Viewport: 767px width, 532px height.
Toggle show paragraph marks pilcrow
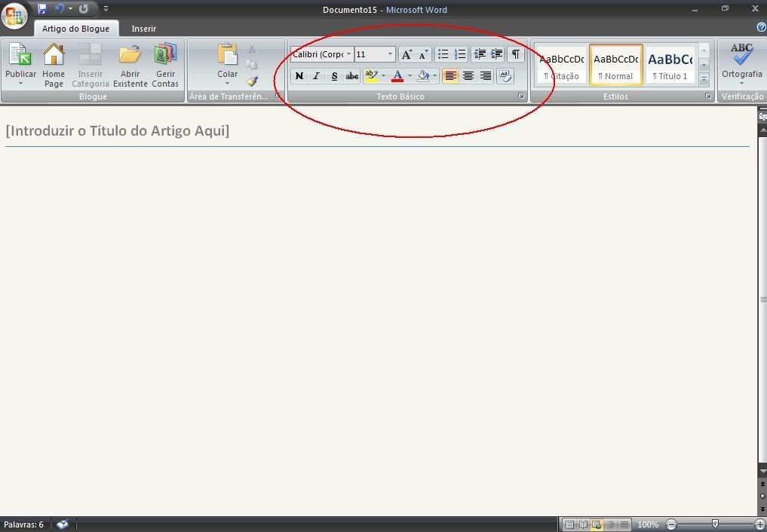click(516, 54)
